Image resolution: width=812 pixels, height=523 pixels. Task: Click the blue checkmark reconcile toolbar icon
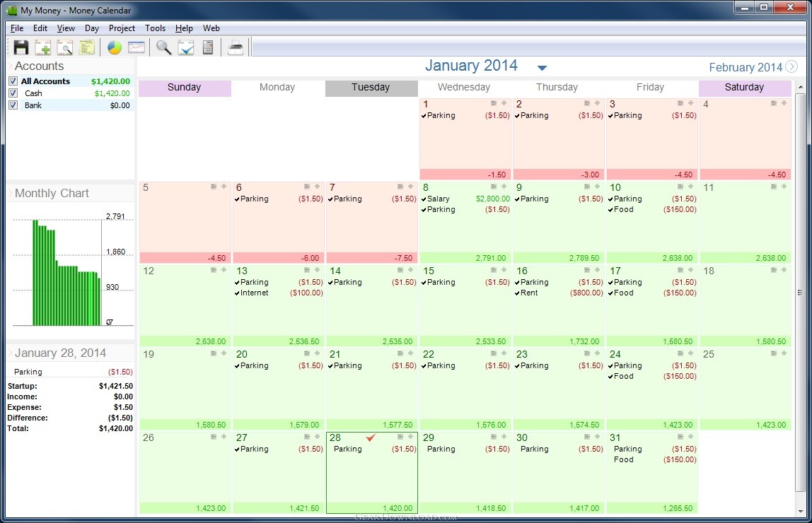pyautogui.click(x=186, y=47)
